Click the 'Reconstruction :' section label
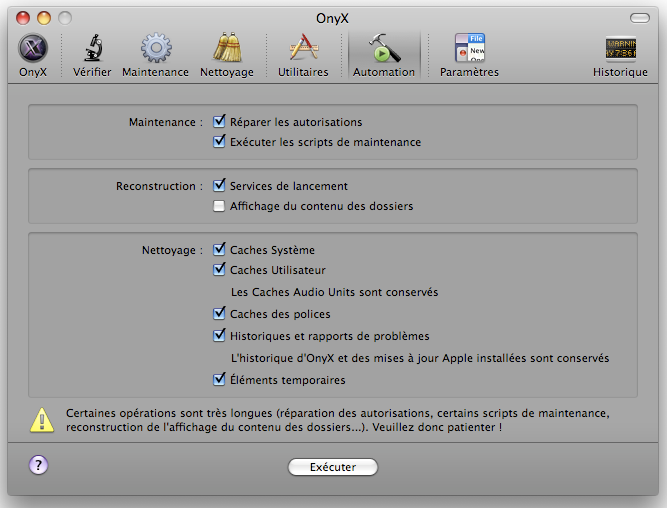 coord(160,186)
